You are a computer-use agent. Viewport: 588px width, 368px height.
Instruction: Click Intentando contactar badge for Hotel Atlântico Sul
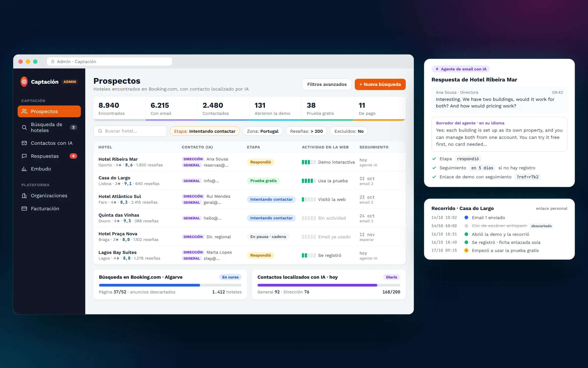pos(271,199)
